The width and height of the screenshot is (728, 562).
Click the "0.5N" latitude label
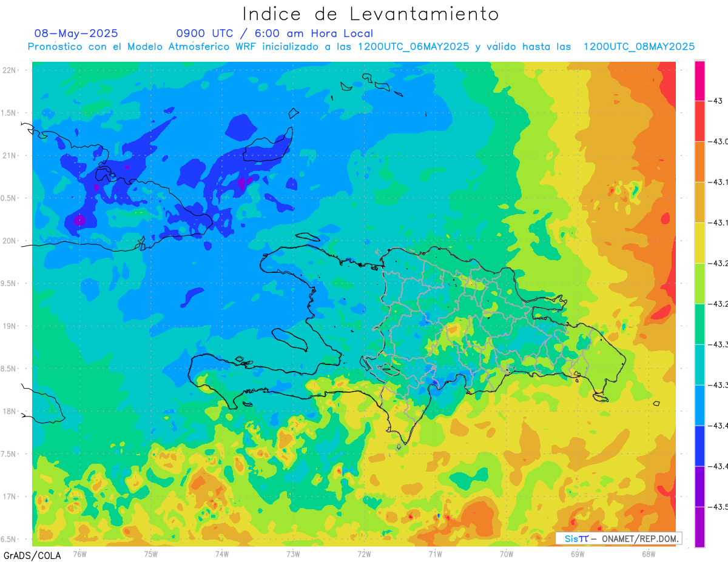point(9,198)
